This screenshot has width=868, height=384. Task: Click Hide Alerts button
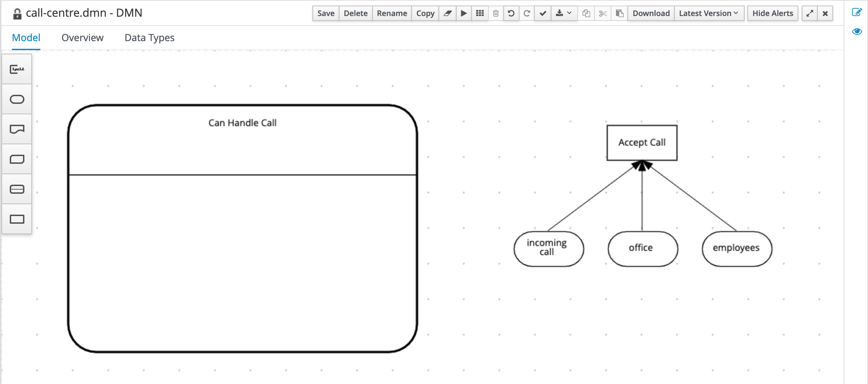click(772, 13)
